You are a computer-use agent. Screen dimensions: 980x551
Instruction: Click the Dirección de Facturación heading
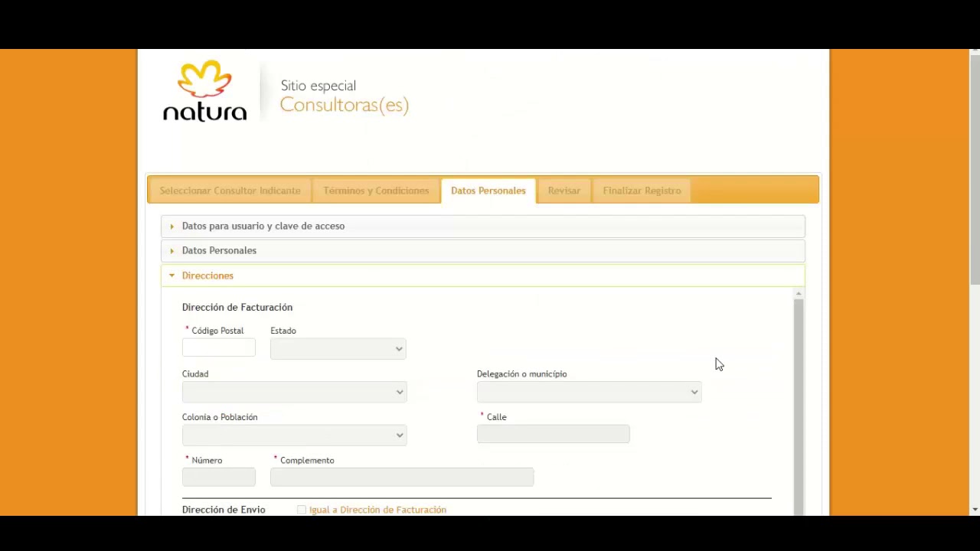237,307
